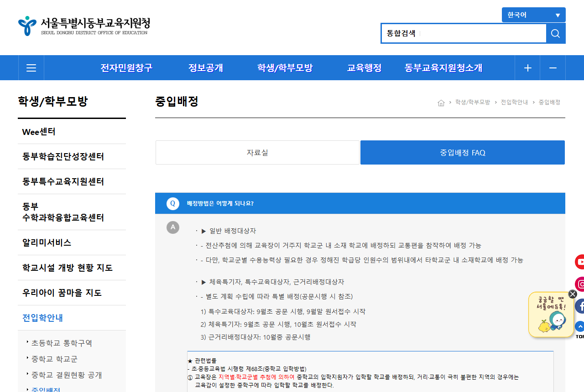Click the 중입배정 page title
The height and width of the screenshot is (392, 584).
click(x=177, y=101)
